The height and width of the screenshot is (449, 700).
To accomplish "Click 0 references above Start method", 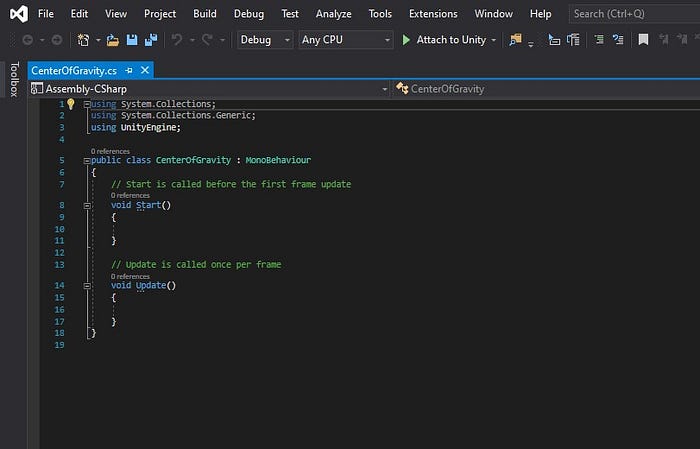I will pyautogui.click(x=130, y=195).
